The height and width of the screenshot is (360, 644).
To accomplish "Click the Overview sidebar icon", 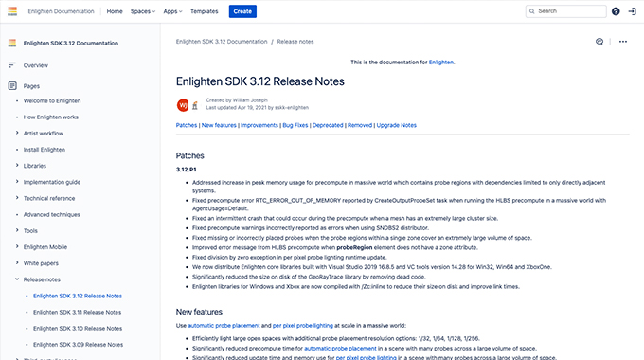I will [x=12, y=65].
